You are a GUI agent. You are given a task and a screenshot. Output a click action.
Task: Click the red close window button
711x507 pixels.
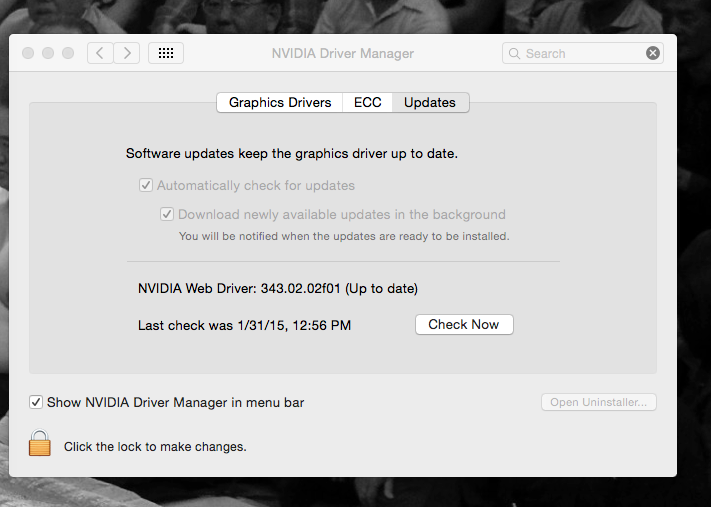[x=28, y=53]
